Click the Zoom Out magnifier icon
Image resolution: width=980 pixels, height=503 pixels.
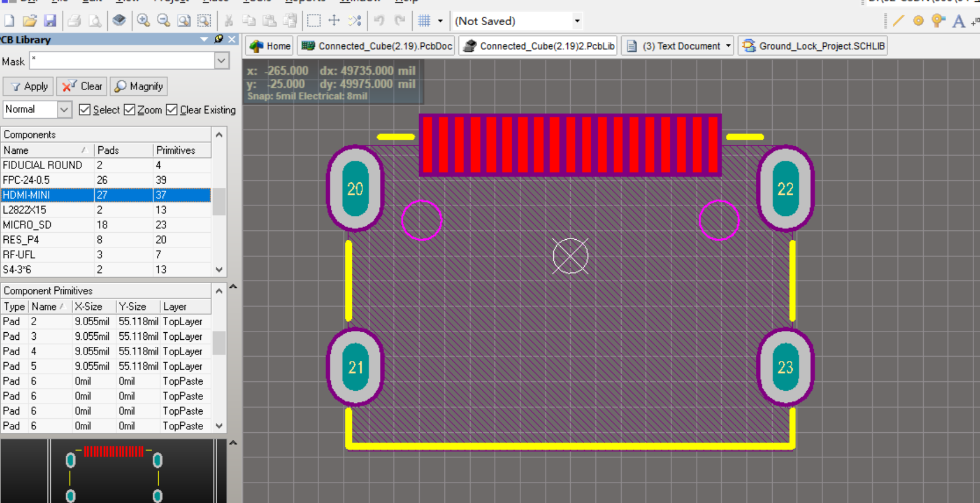click(x=164, y=21)
